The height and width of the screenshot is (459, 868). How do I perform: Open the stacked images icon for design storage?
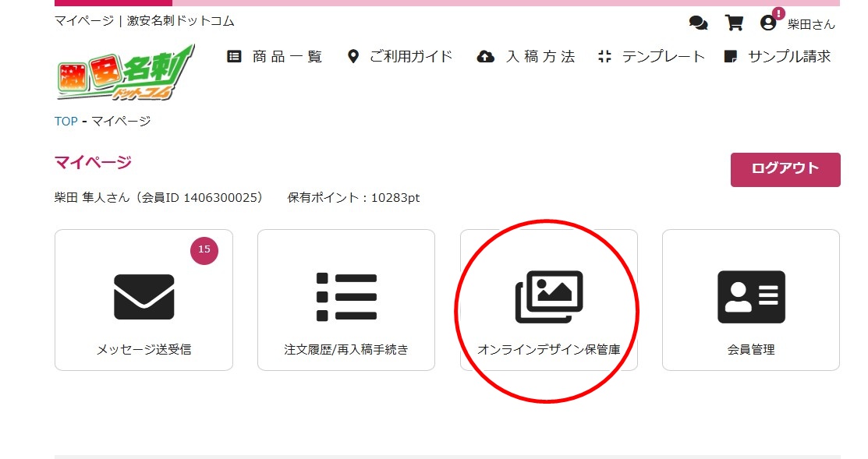[548, 297]
